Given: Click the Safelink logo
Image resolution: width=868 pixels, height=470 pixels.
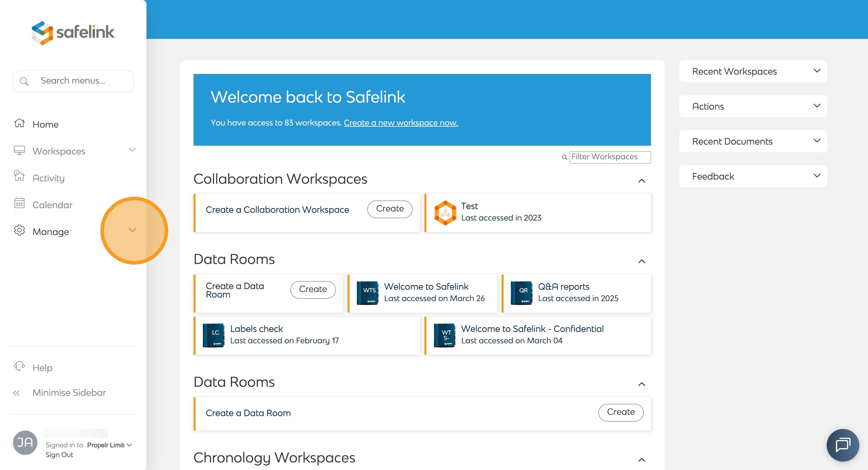Looking at the screenshot, I should (73, 33).
